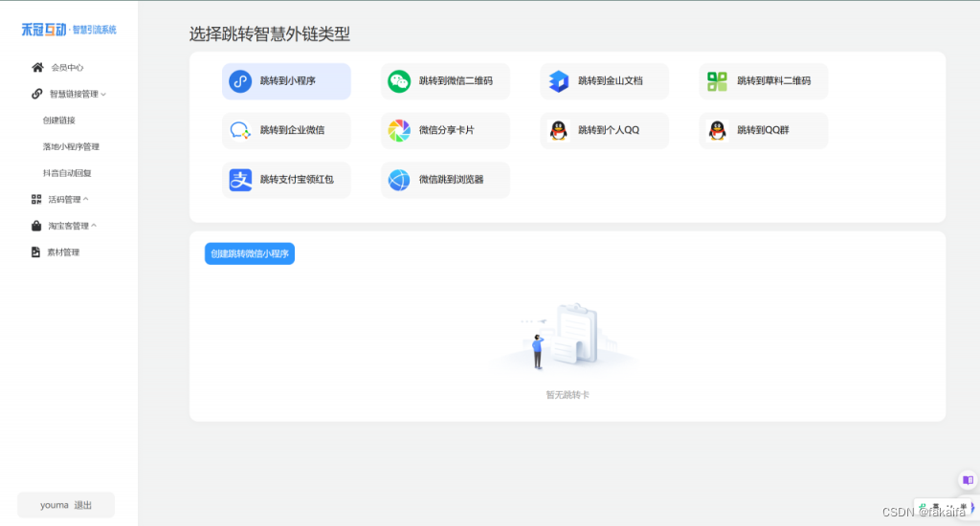
Task: Collapse the 智慧链接管理 menu arrow
Action: point(103,95)
